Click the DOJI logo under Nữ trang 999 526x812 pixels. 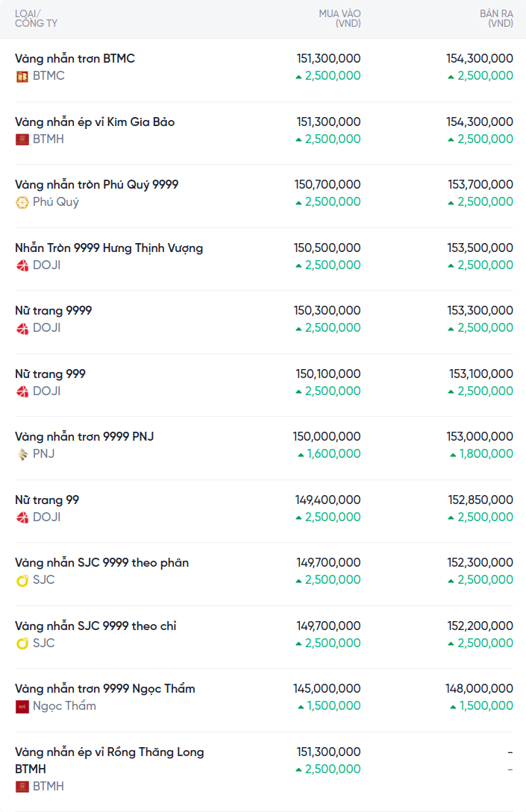pos(22,391)
